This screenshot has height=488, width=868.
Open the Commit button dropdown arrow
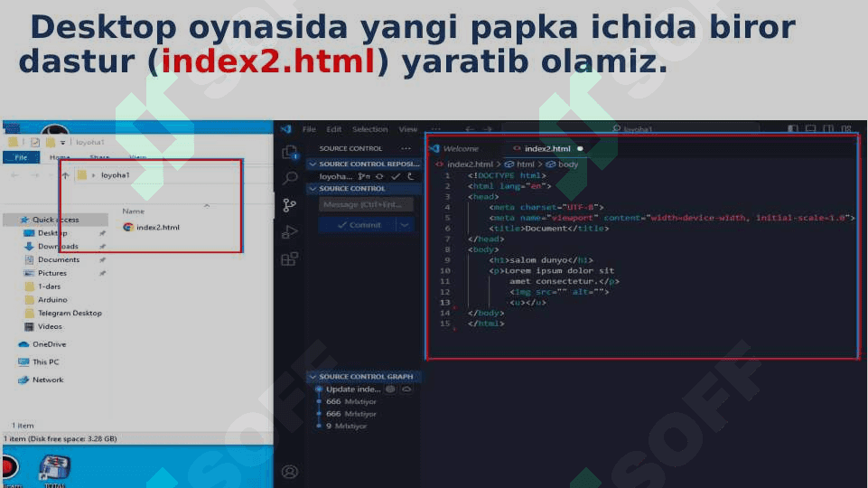coord(405,225)
